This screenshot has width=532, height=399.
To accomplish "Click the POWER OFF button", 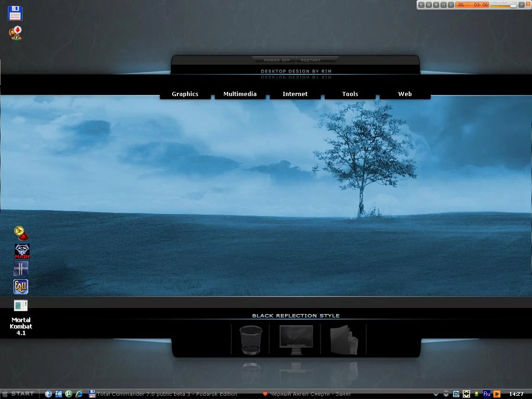I will click(277, 60).
